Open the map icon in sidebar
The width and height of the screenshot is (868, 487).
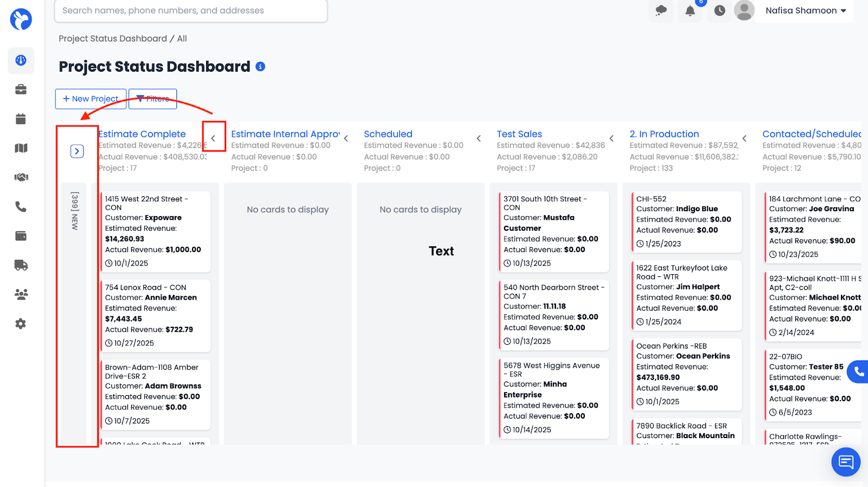pyautogui.click(x=21, y=148)
